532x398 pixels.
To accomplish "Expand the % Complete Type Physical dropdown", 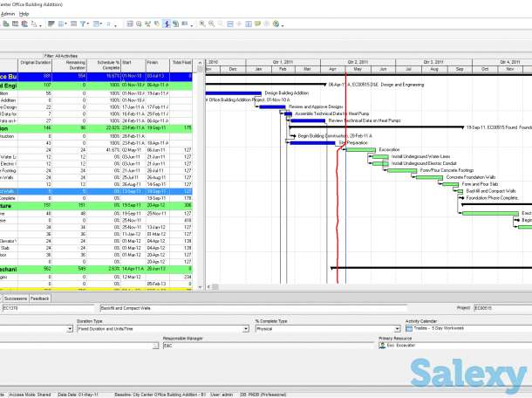I will (397, 330).
